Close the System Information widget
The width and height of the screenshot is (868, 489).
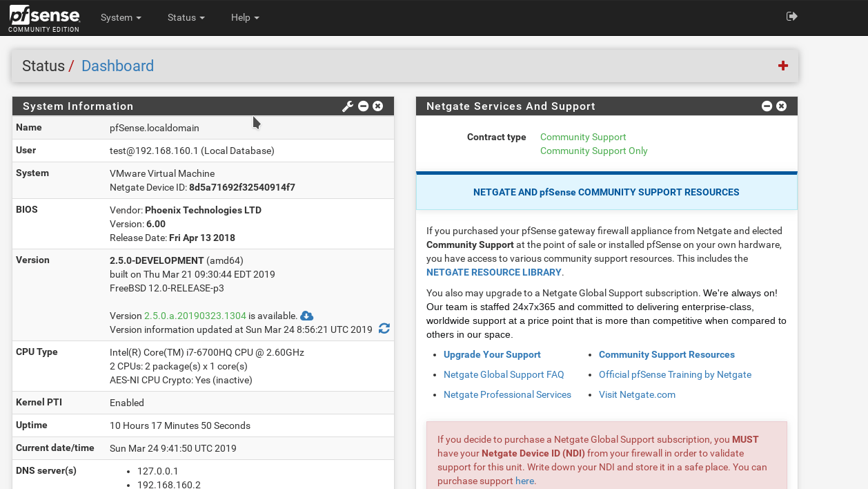pyautogui.click(x=378, y=106)
